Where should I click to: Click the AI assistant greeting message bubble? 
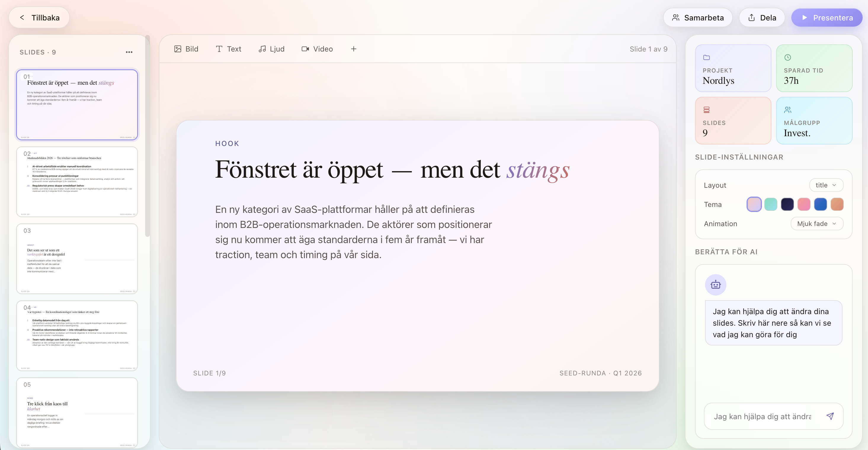(774, 323)
